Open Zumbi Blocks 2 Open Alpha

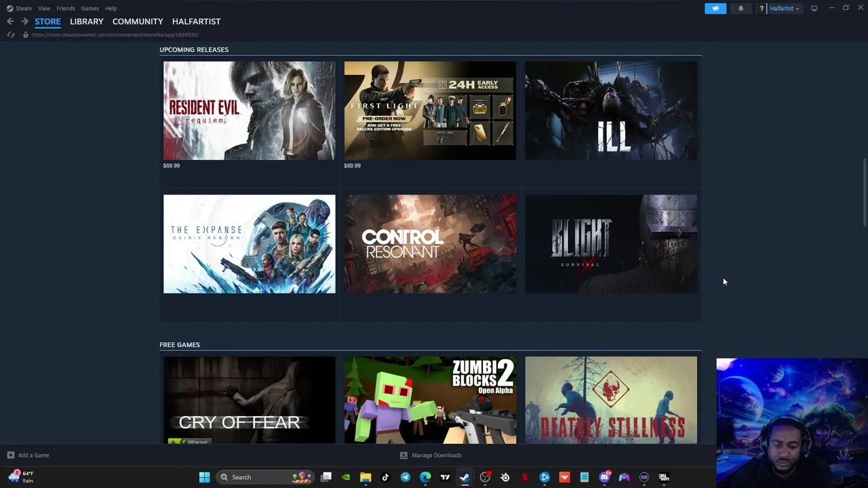tap(430, 400)
